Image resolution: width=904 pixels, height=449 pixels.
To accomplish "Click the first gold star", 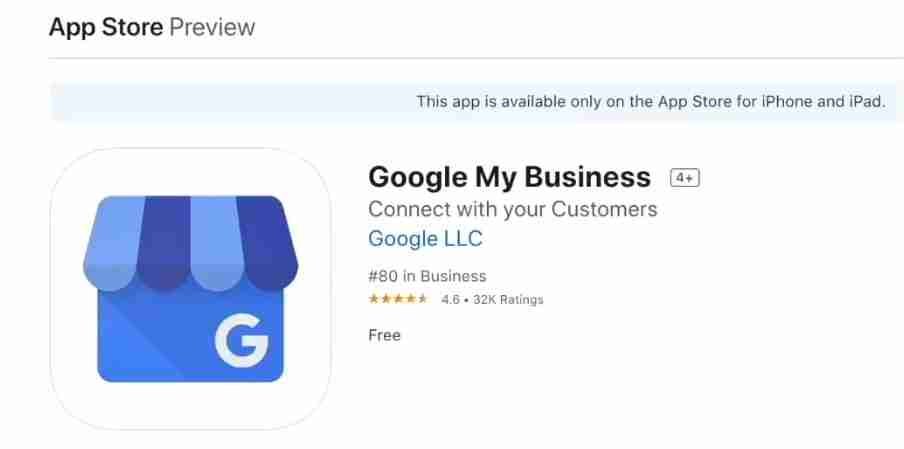I will [374, 299].
